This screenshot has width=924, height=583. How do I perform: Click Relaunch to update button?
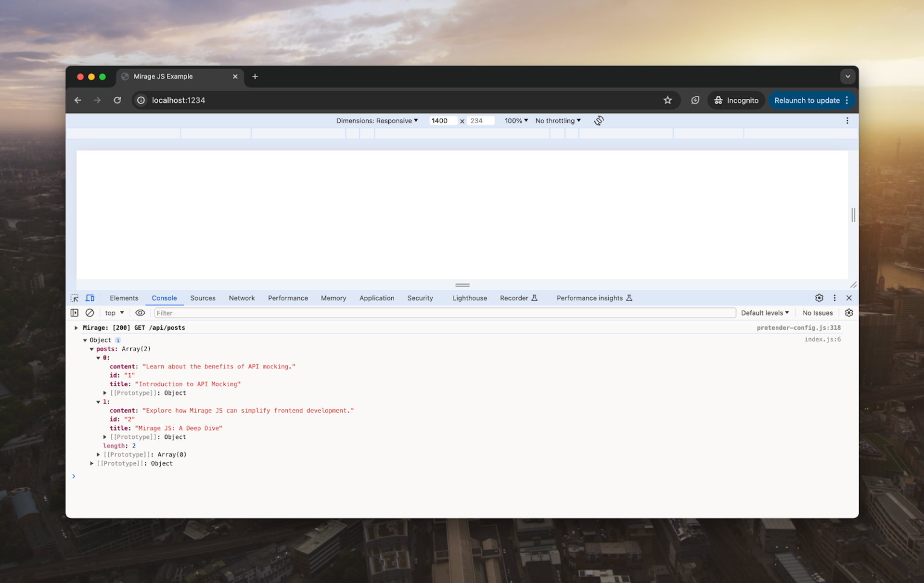[807, 100]
